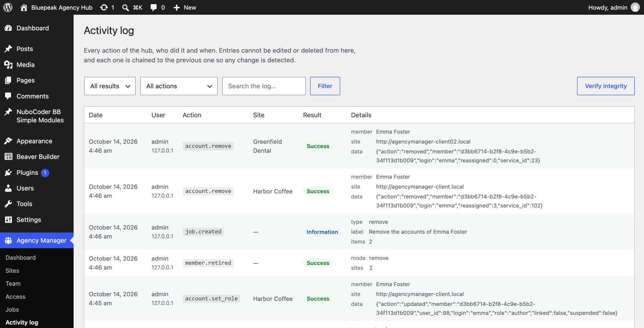Click the Site column header
The width and height of the screenshot is (644, 328).
click(259, 115)
